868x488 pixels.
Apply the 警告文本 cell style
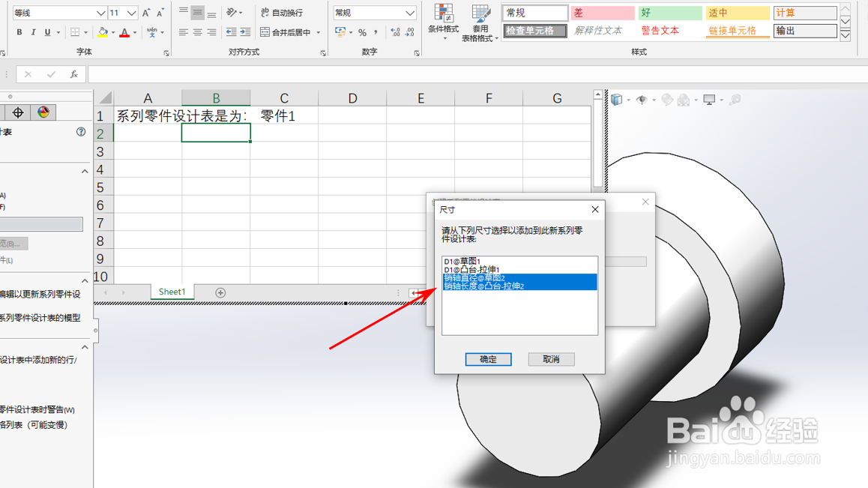pos(670,31)
